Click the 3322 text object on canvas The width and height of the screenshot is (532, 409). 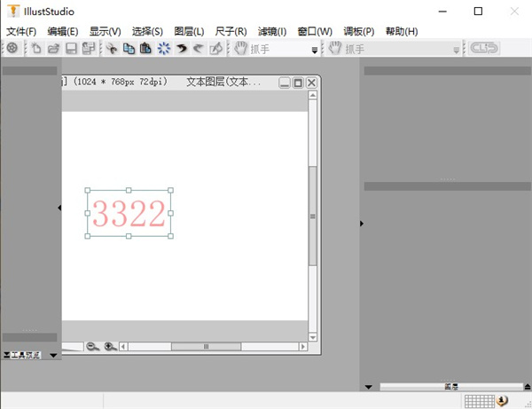pyautogui.click(x=129, y=214)
